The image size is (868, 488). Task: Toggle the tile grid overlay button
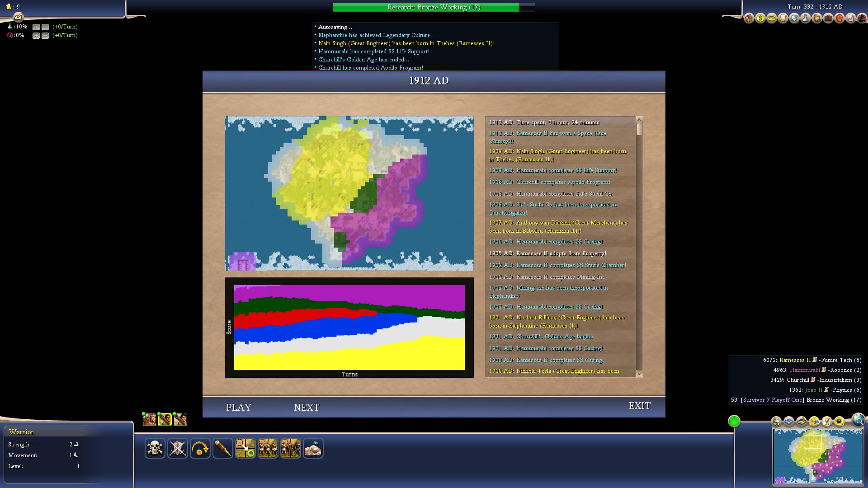tap(789, 422)
